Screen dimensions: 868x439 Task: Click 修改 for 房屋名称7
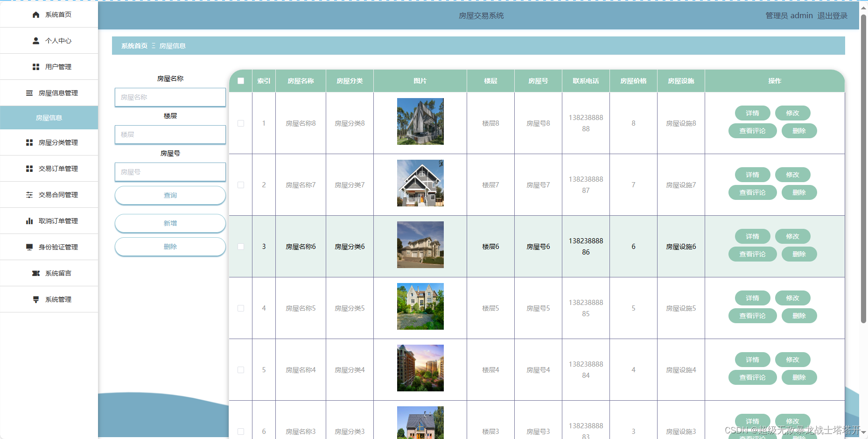point(792,175)
